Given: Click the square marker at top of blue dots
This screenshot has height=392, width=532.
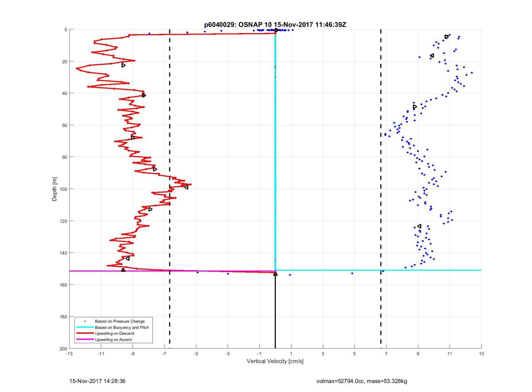Looking at the screenshot, I should tap(446, 37).
